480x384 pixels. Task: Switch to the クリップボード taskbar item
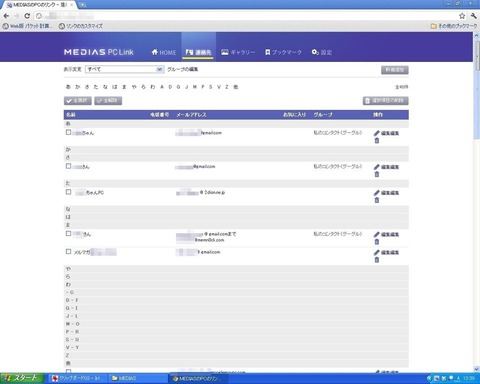click(x=79, y=378)
